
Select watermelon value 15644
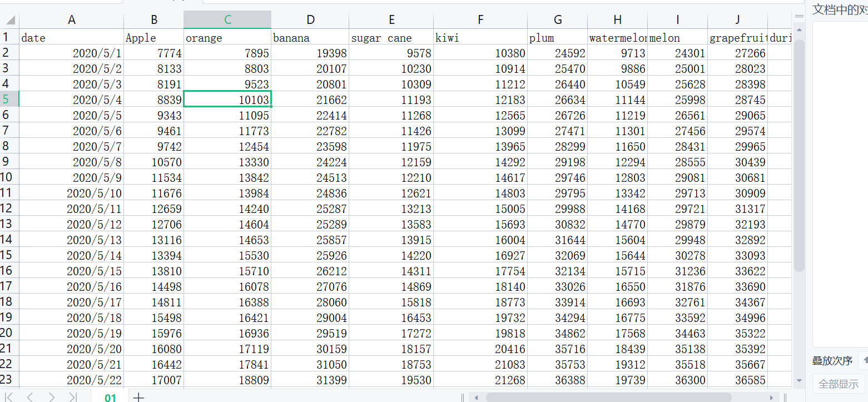[618, 255]
